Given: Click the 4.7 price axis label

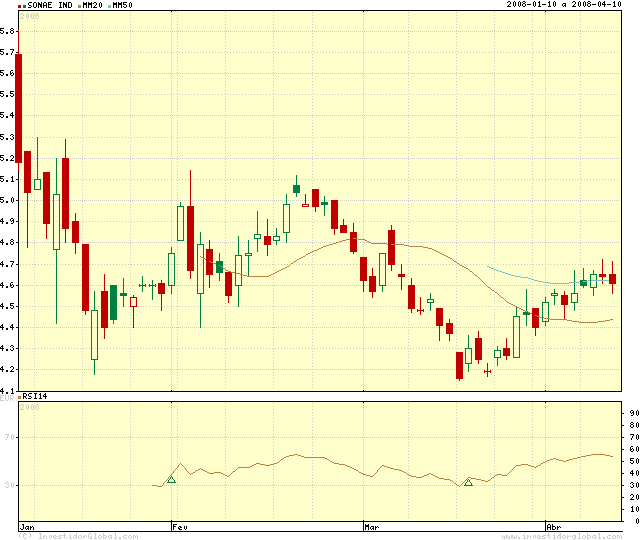Looking at the screenshot, I should point(7,264).
